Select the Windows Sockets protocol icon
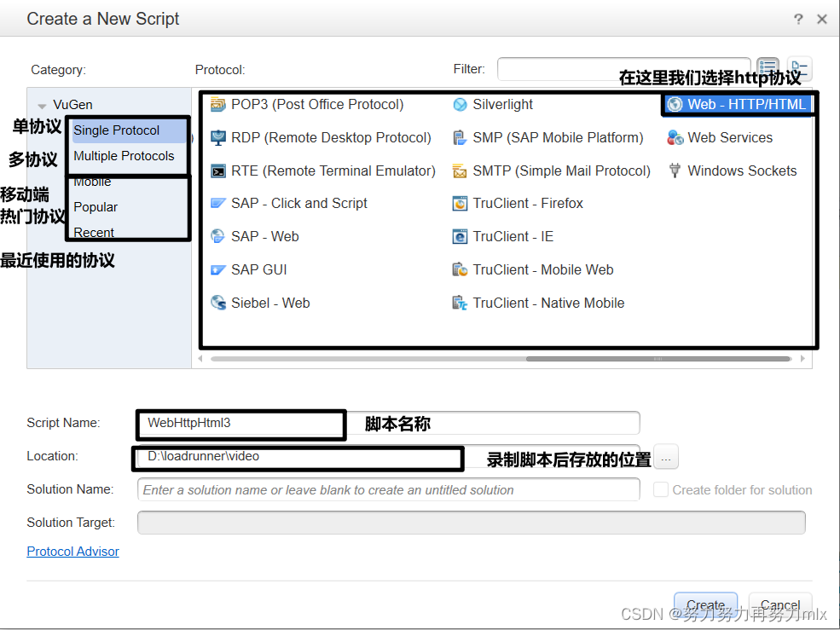This screenshot has width=840, height=630. click(675, 171)
